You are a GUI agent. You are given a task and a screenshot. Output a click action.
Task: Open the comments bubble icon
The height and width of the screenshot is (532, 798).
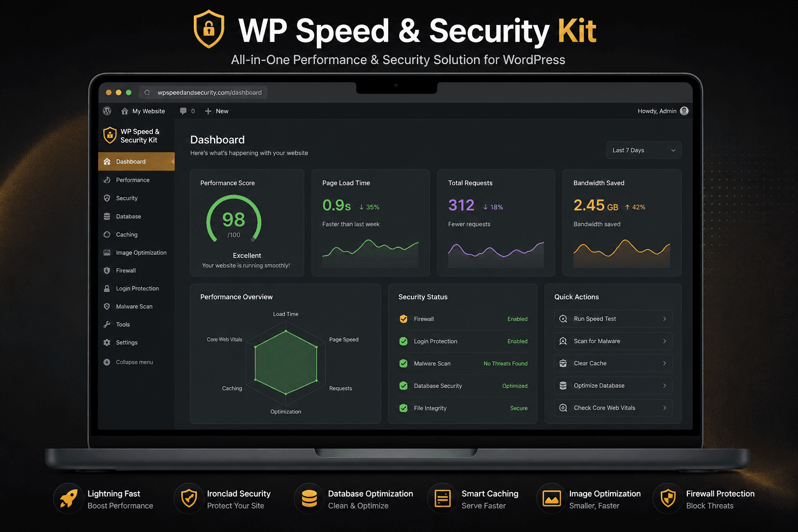[x=183, y=111]
